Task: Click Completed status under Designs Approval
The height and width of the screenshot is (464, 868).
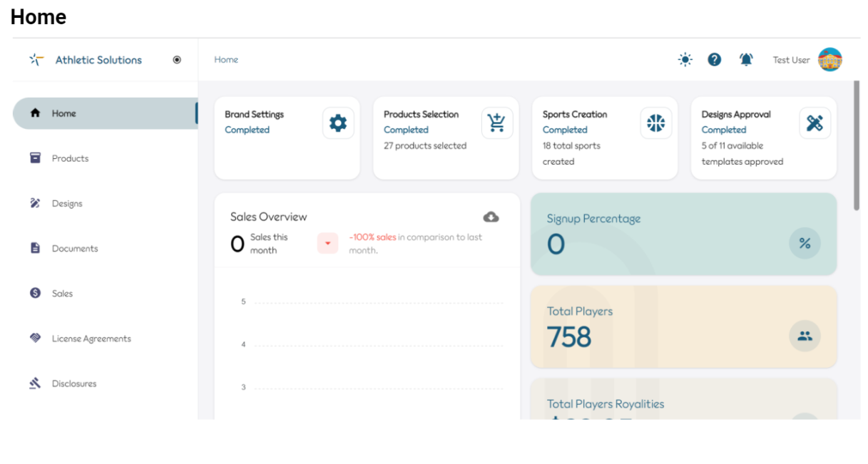Action: click(724, 130)
